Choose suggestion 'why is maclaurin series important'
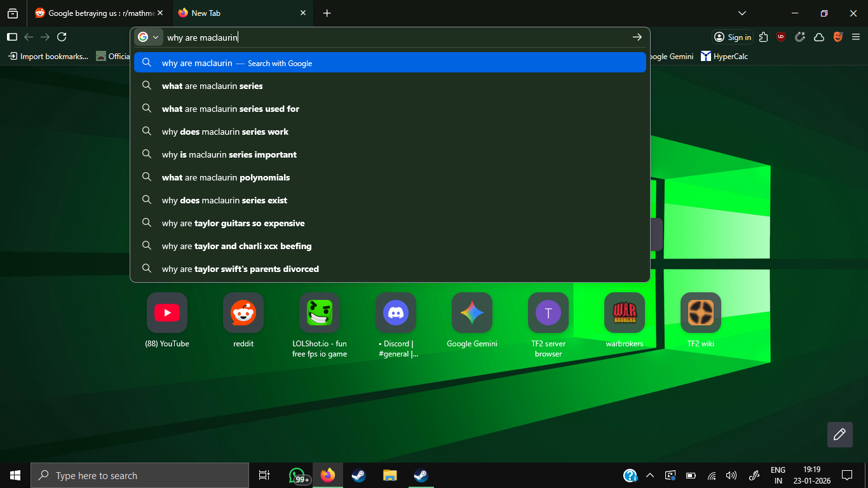The height and width of the screenshot is (488, 868). click(x=390, y=154)
